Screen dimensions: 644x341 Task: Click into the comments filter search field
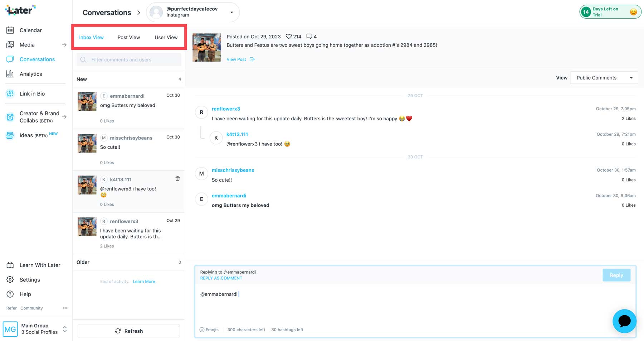(x=129, y=59)
